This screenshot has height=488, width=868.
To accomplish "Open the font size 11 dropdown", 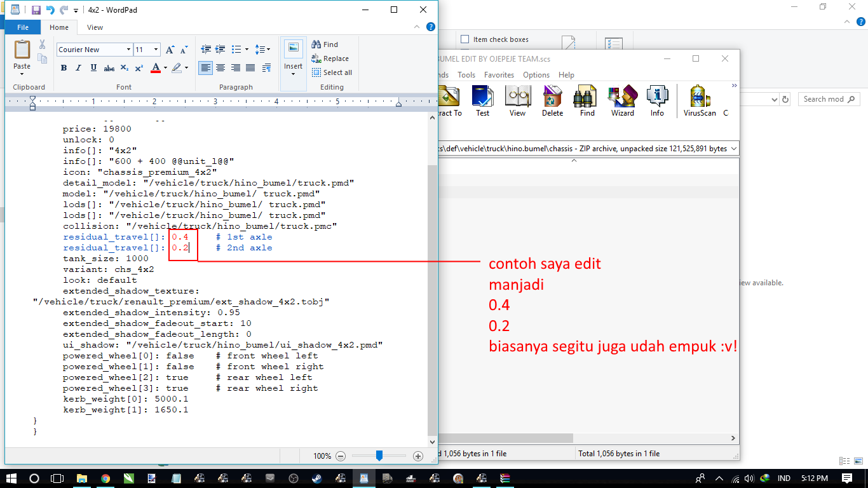I will click(x=156, y=50).
